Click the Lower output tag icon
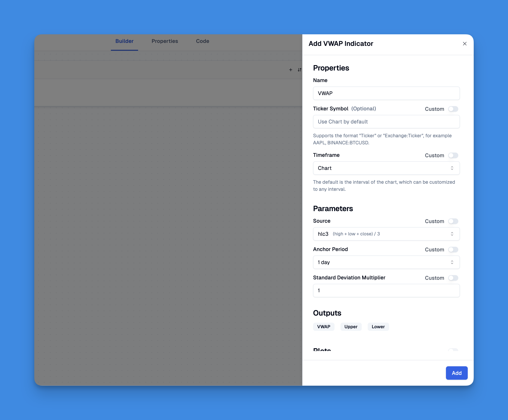 click(x=378, y=326)
